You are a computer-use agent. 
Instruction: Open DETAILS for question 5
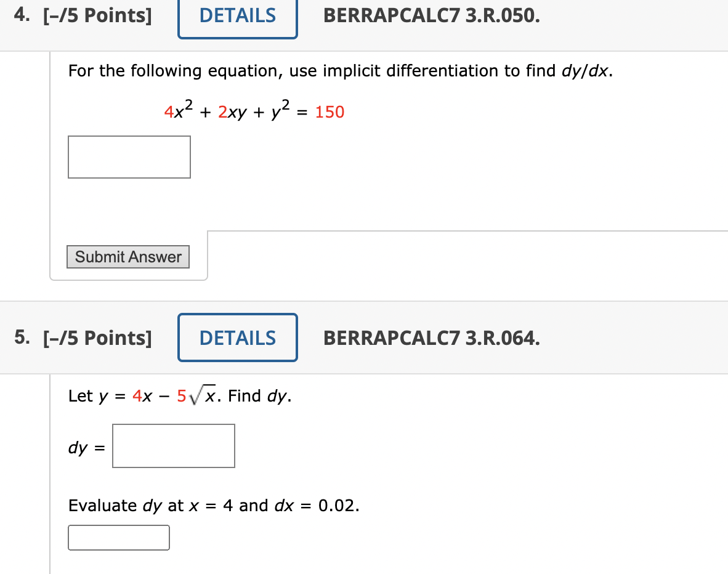point(237,338)
